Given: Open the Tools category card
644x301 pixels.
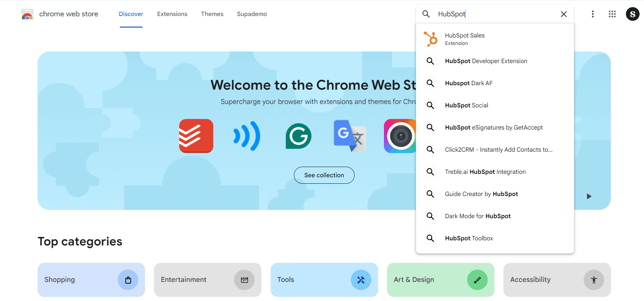Looking at the screenshot, I should click(324, 280).
